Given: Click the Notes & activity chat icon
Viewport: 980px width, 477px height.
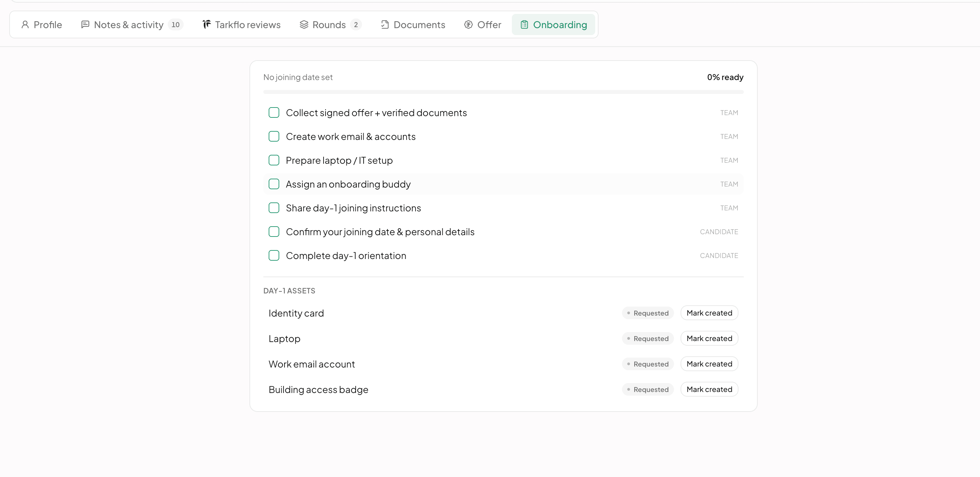Looking at the screenshot, I should [x=85, y=25].
